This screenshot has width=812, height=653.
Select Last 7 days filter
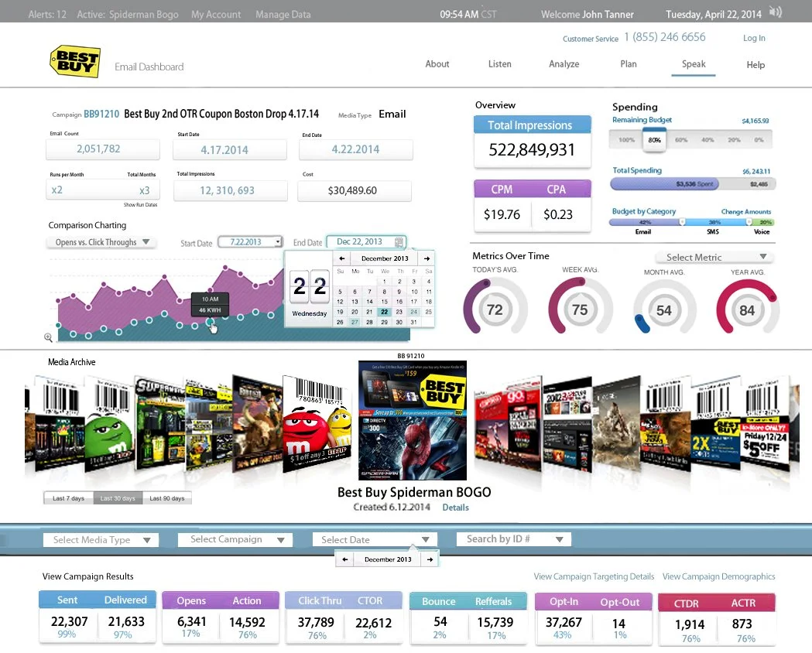[x=68, y=498]
